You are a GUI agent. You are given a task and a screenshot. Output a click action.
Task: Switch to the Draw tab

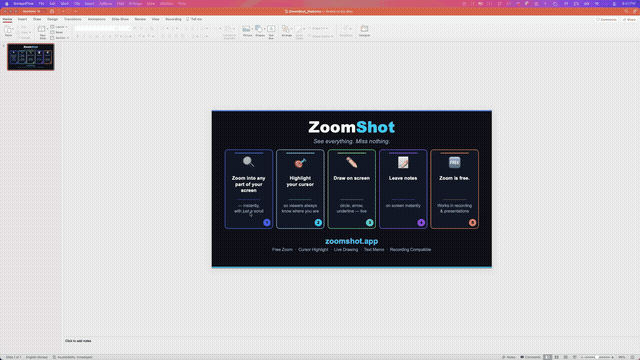[37, 19]
